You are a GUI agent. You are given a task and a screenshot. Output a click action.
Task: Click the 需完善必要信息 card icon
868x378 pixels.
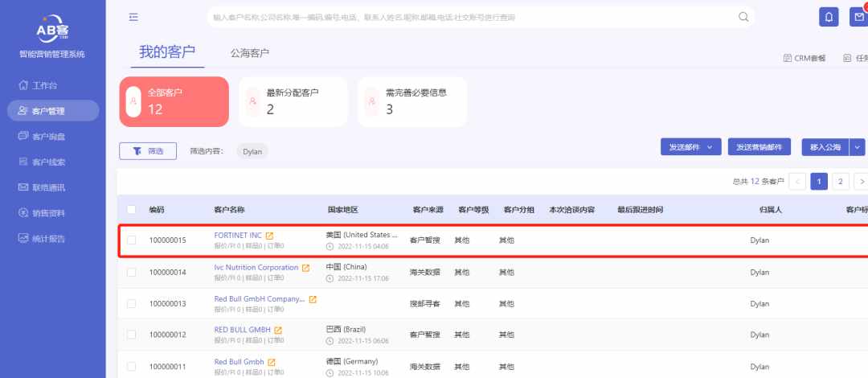[371, 101]
